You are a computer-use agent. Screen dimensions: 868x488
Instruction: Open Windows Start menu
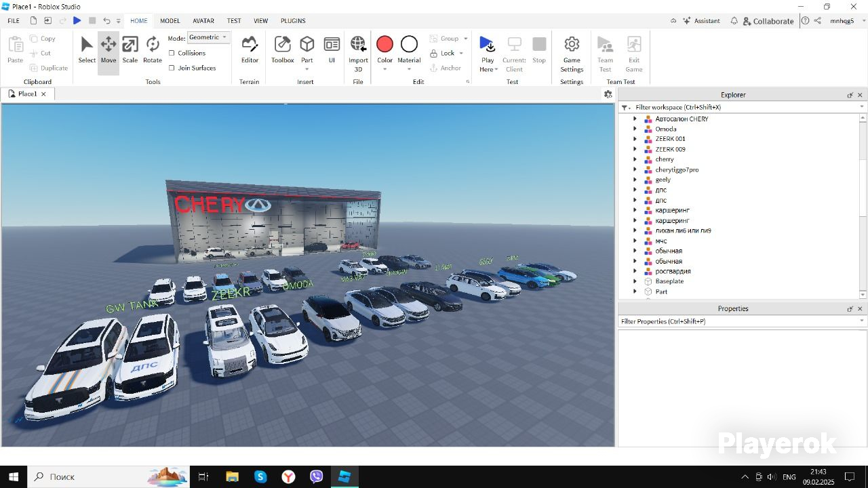(x=14, y=476)
